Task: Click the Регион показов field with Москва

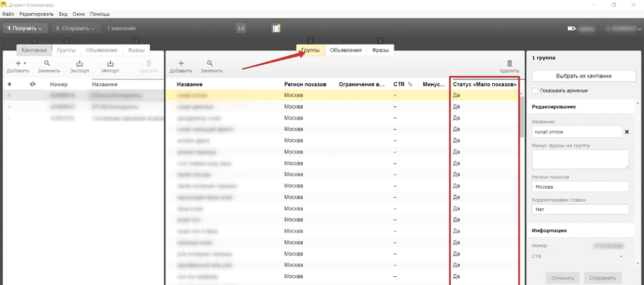Action: (580, 187)
